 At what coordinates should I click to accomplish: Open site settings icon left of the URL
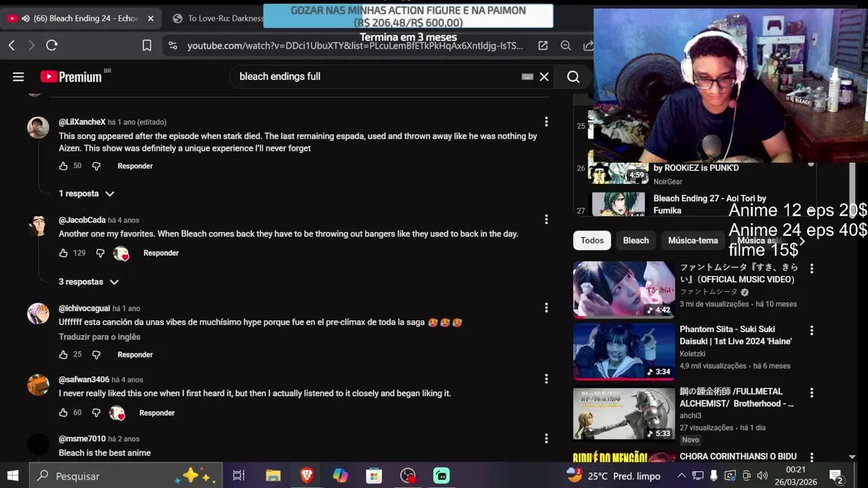tap(173, 45)
